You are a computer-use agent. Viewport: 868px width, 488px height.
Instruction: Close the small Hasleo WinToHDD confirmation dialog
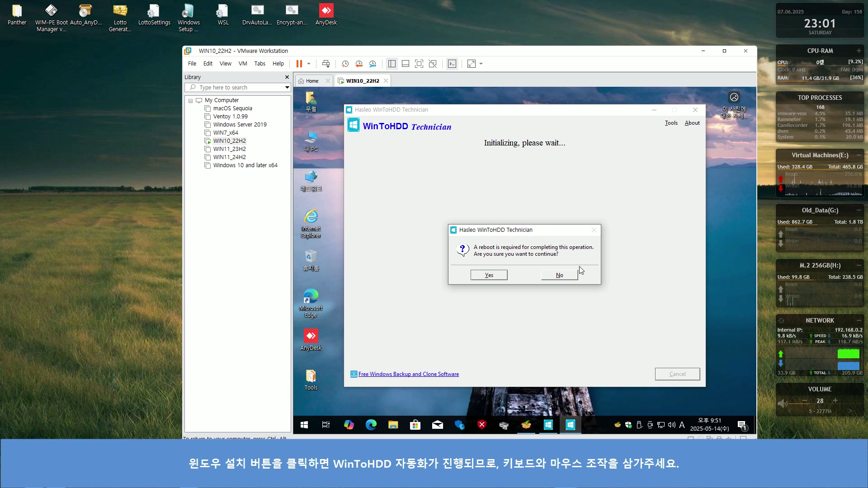pos(594,230)
